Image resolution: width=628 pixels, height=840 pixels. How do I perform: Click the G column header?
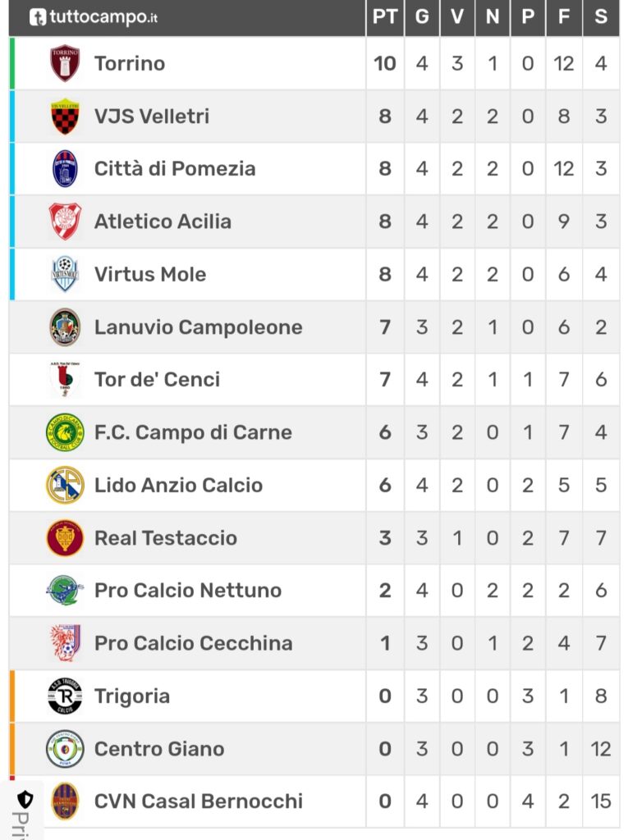422,17
